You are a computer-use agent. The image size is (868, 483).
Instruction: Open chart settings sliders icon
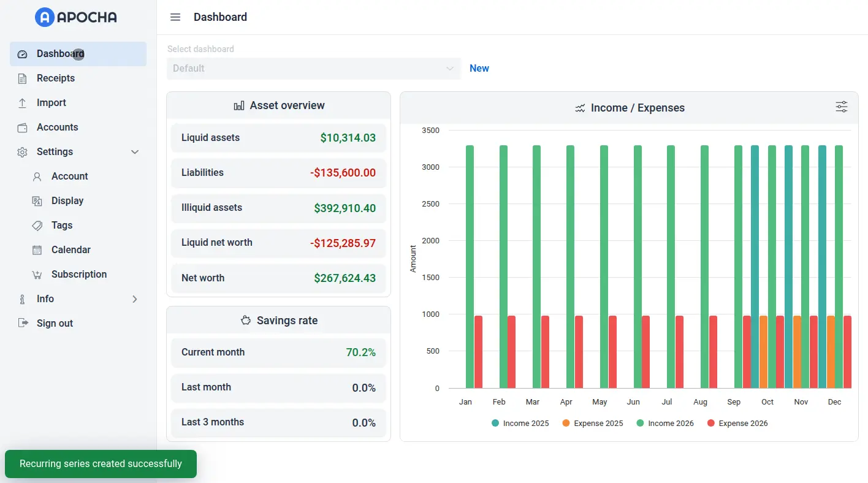(x=841, y=107)
